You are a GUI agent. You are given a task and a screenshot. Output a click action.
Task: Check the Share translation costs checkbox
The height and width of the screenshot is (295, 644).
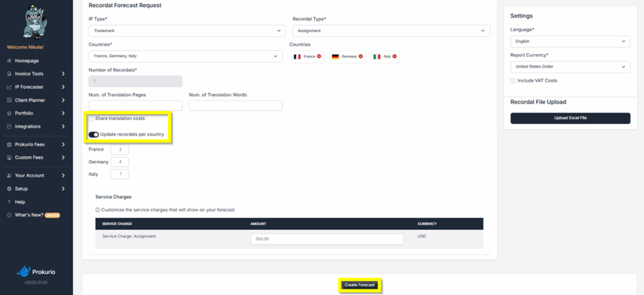92,118
